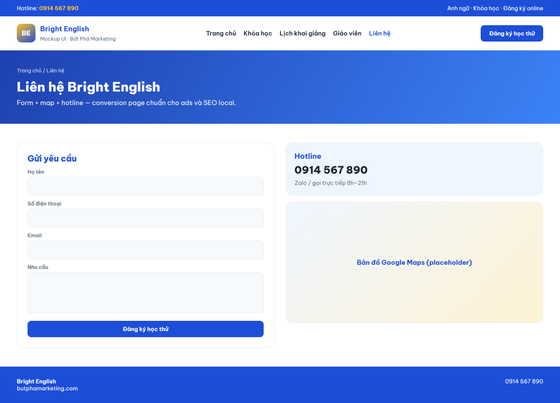Click the Hotline card heading
This screenshot has height=403, width=560.
(308, 156)
